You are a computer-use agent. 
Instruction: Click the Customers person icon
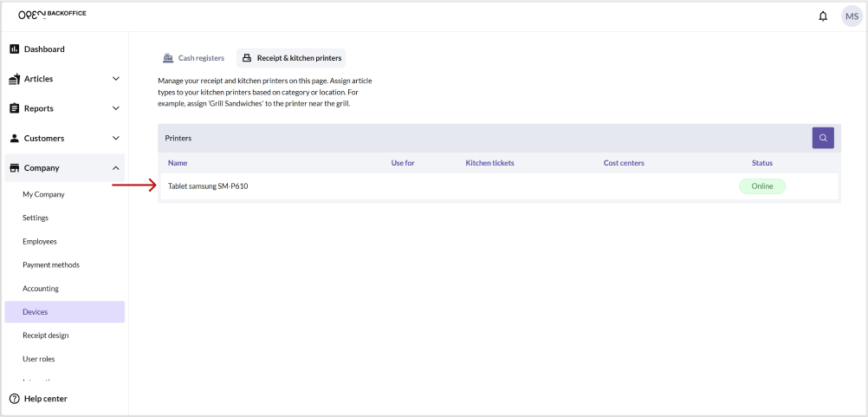(x=15, y=138)
